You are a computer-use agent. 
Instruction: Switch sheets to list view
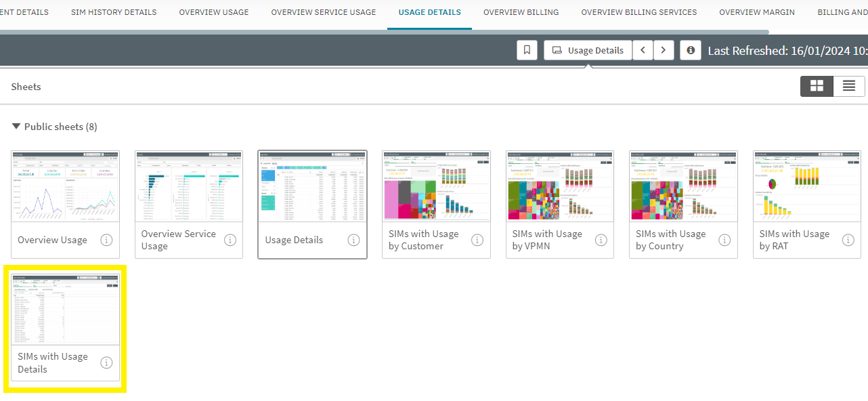(848, 86)
